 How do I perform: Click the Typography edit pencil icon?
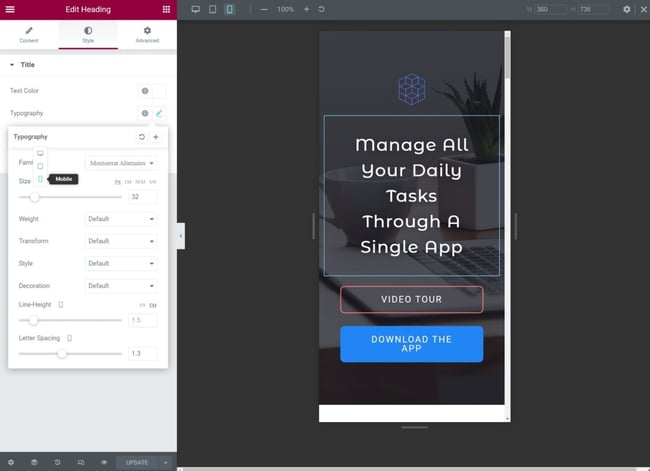158,114
